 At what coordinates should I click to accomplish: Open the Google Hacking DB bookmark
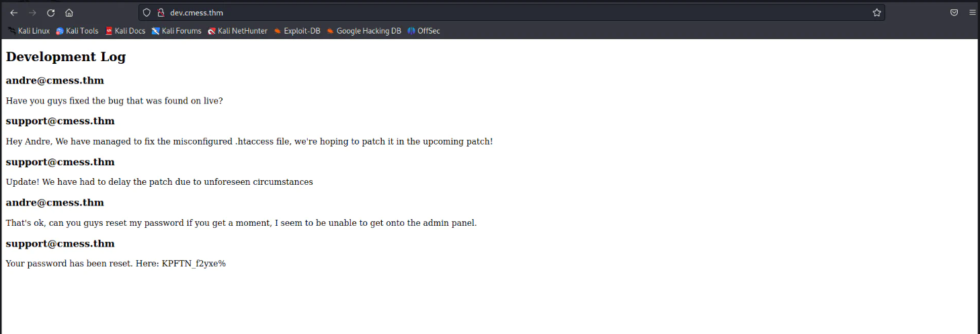364,31
